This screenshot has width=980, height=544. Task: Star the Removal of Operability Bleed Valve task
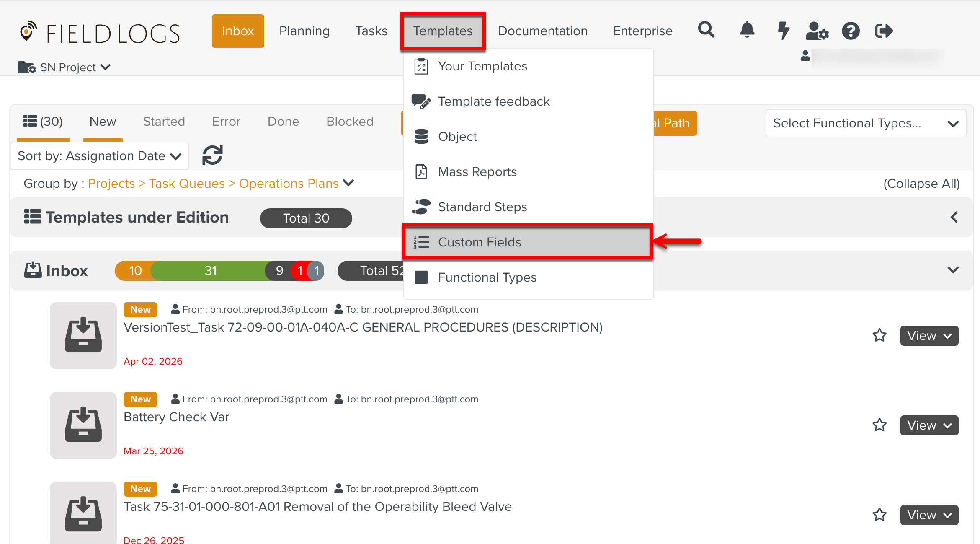coord(879,515)
